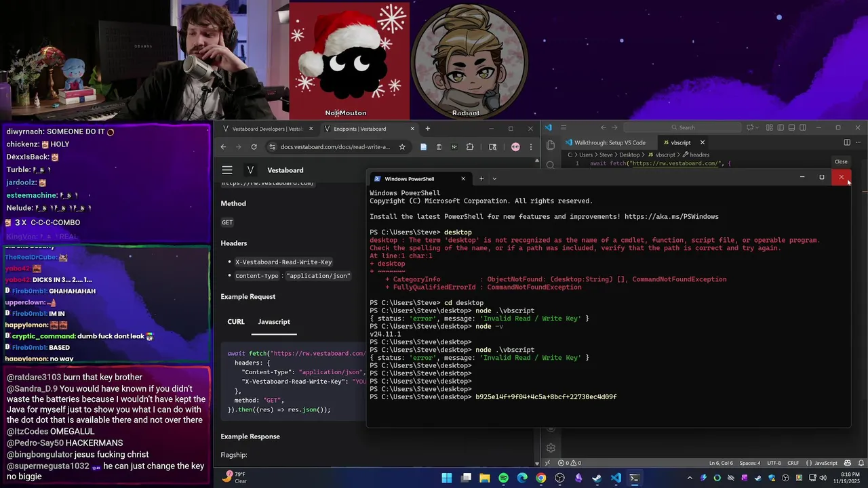Close the Windows PowerShell tab
Viewport: 868px width, 488px height.
tap(463, 179)
